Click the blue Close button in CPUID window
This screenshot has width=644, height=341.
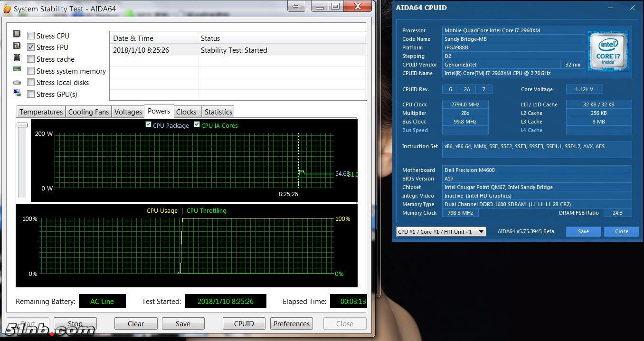click(x=622, y=232)
